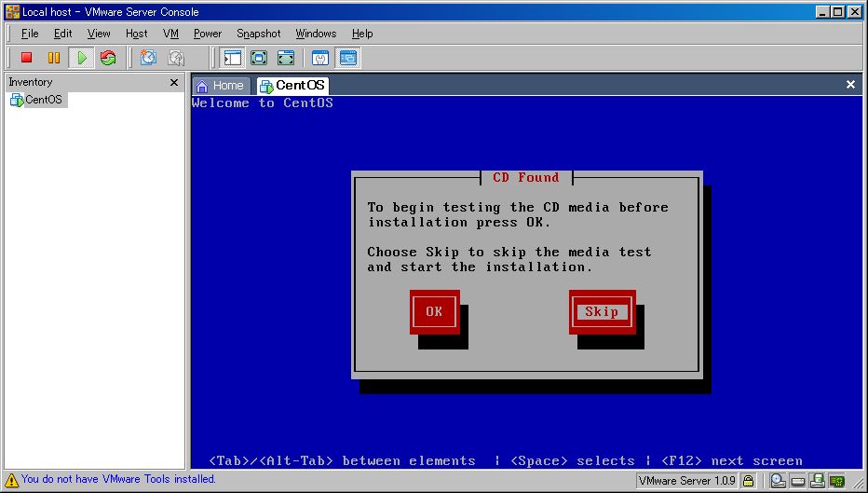The image size is (868, 493).
Task: Switch to the CentOS tab
Action: [x=292, y=86]
